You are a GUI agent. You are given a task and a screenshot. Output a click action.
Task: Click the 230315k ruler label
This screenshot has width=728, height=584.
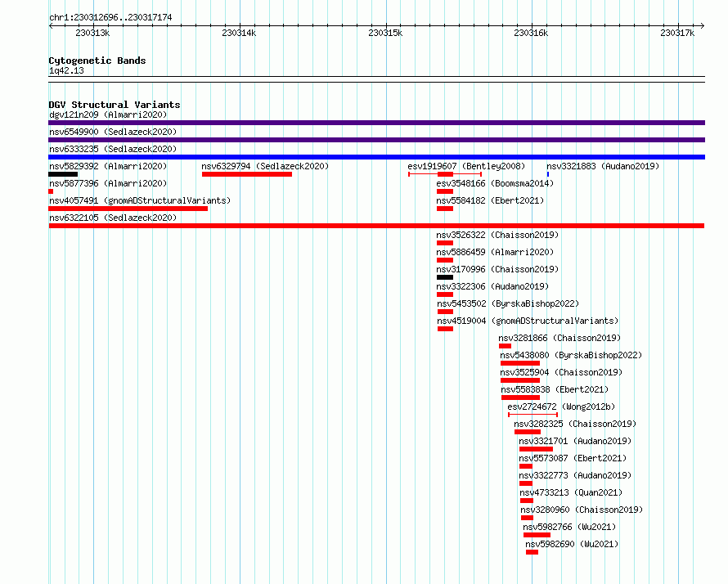tap(385, 33)
